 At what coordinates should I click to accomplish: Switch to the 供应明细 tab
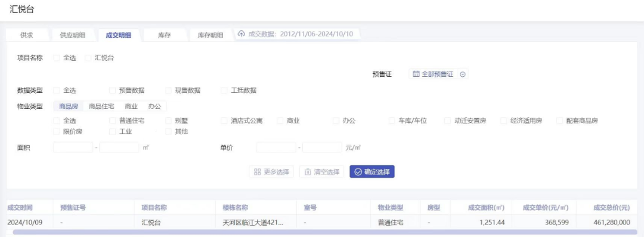[x=73, y=35]
